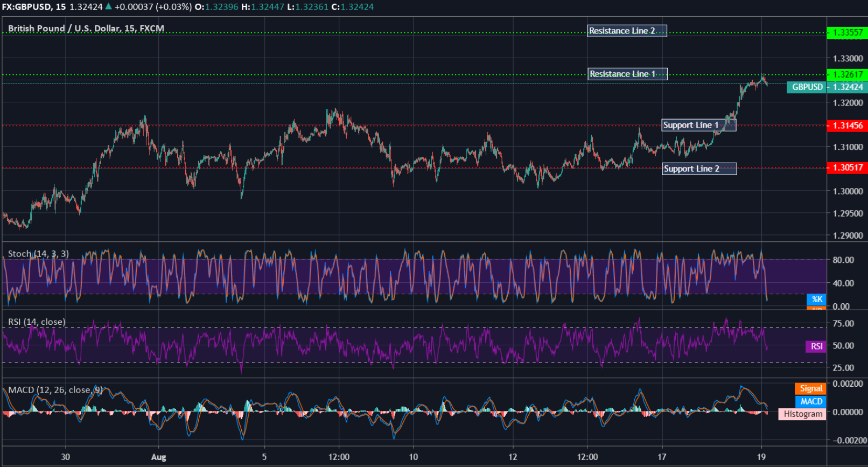
Task: Click the 1.33557 green price tag
Action: 848,32
